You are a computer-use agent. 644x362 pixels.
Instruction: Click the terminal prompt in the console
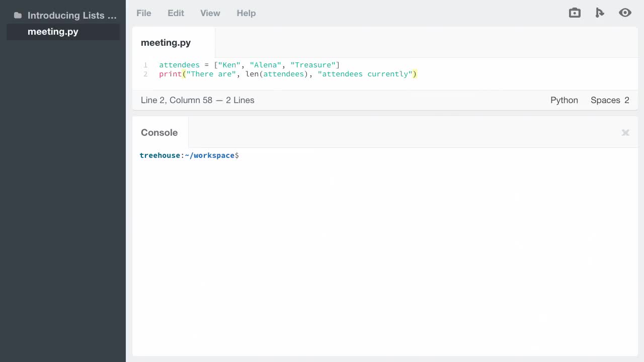(189, 155)
